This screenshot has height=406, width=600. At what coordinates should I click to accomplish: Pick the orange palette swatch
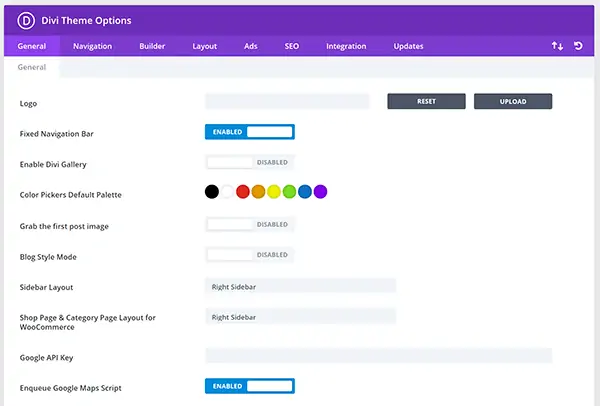(258, 192)
